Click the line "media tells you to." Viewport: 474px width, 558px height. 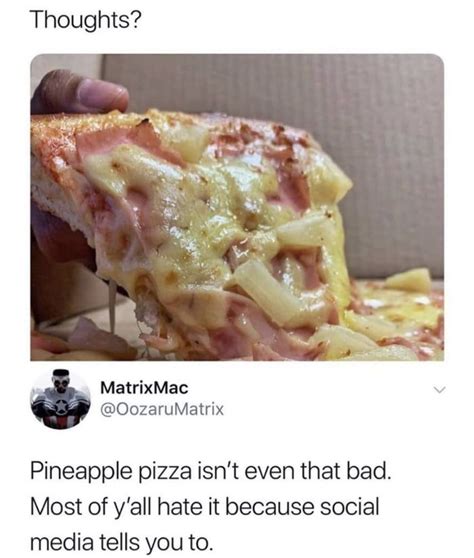click(122, 542)
